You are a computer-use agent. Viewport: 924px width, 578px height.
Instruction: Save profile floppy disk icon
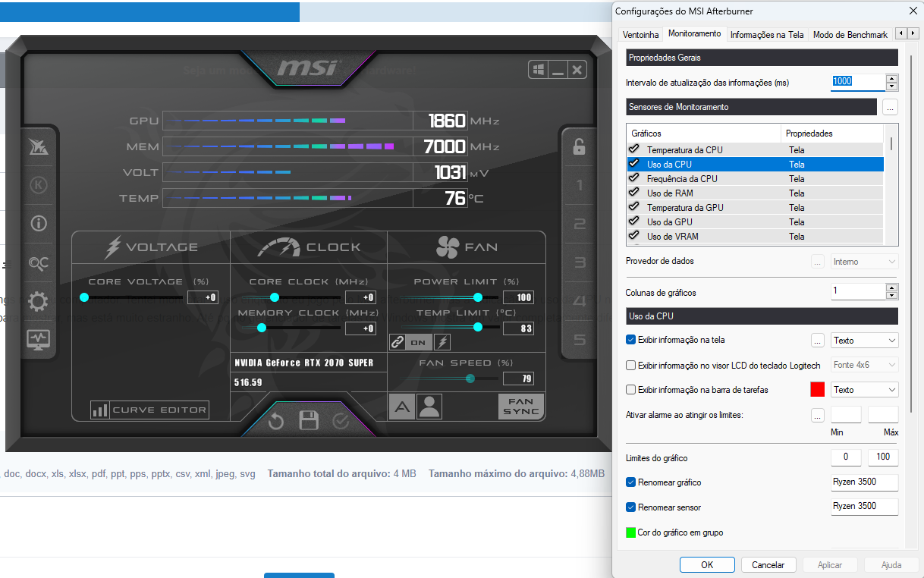pyautogui.click(x=309, y=421)
